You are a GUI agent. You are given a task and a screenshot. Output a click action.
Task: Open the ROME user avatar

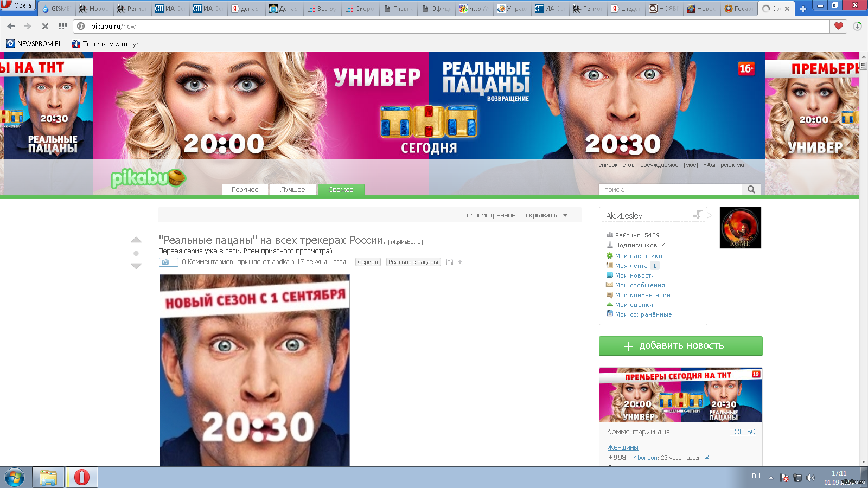point(740,228)
